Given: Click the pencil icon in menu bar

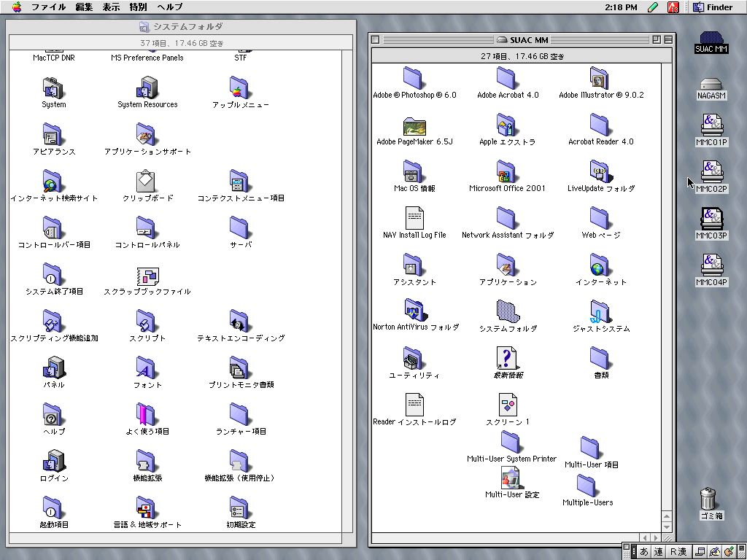Looking at the screenshot, I should [653, 7].
